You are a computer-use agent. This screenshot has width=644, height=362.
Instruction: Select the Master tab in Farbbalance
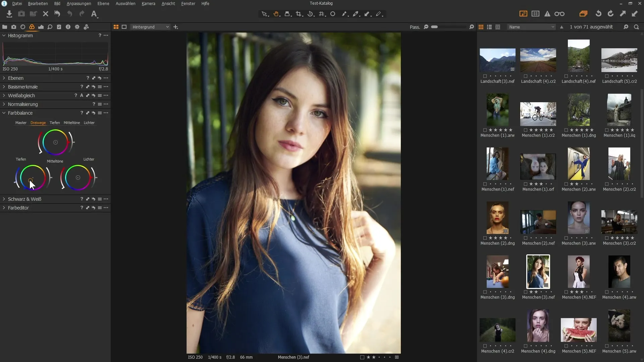click(x=21, y=123)
